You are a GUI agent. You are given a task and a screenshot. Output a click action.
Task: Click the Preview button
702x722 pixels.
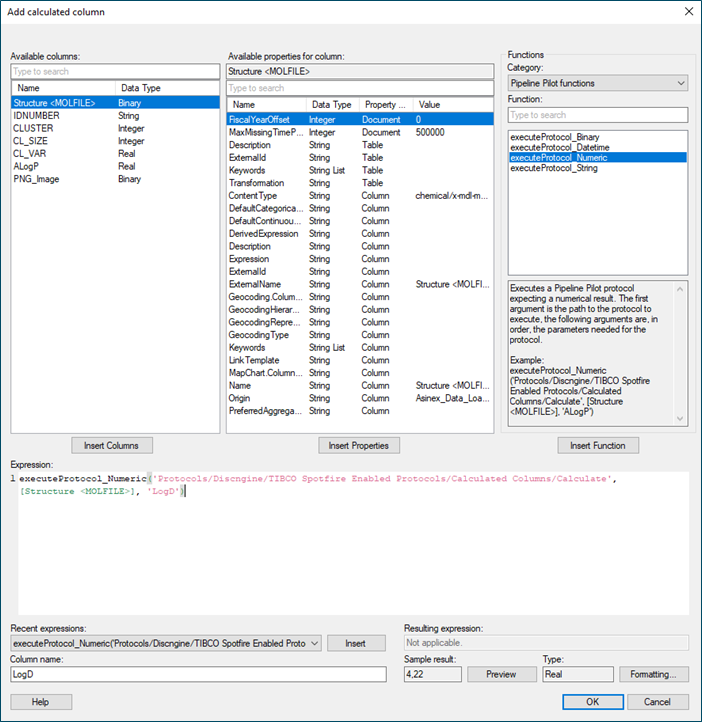coord(502,674)
